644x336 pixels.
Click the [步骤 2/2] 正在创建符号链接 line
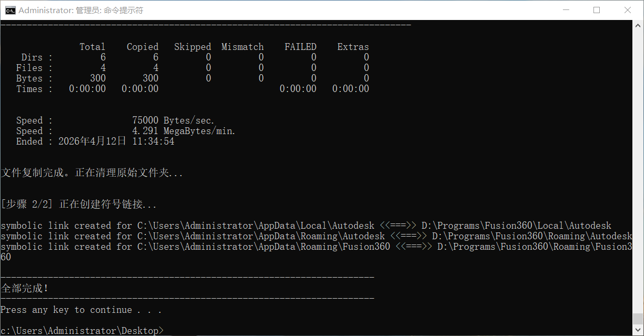click(x=78, y=205)
